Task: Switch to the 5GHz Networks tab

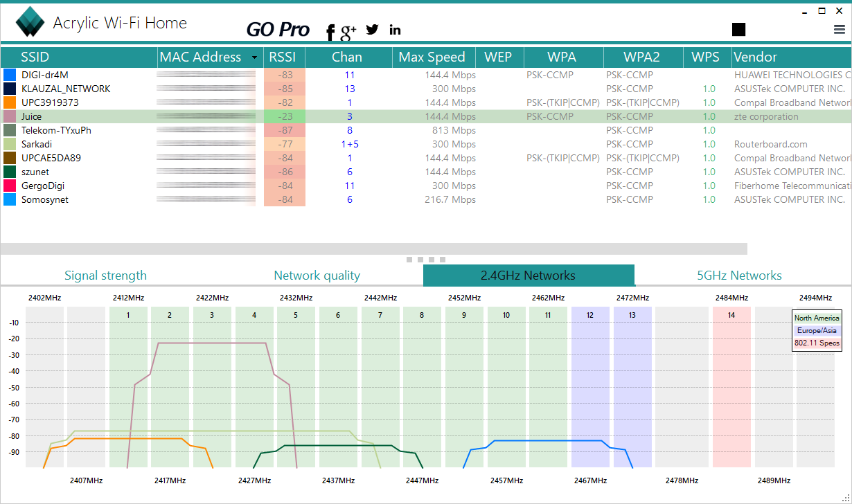Action: 739,276
